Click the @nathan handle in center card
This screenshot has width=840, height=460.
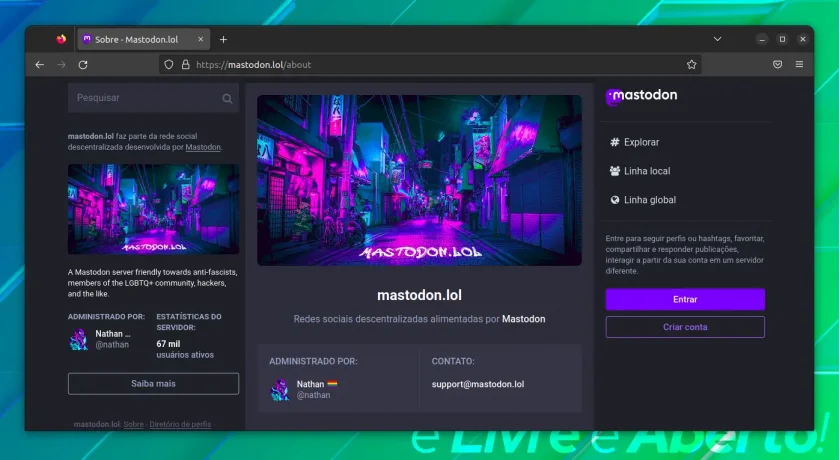tap(313, 396)
